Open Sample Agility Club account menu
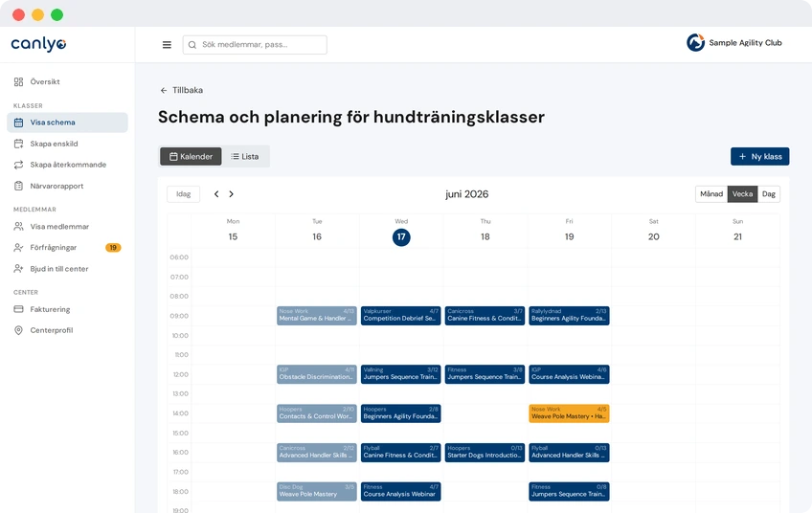The width and height of the screenshot is (812, 513). point(734,42)
